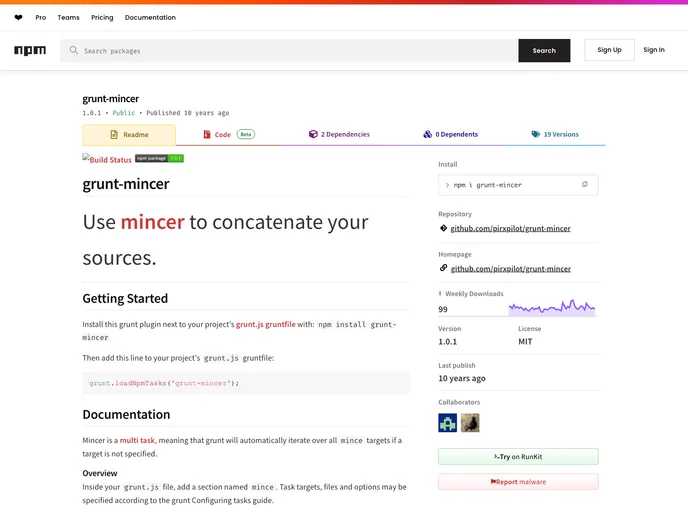Viewport: 688px width, 512px height.
Task: Click the Report malware button
Action: tap(518, 482)
